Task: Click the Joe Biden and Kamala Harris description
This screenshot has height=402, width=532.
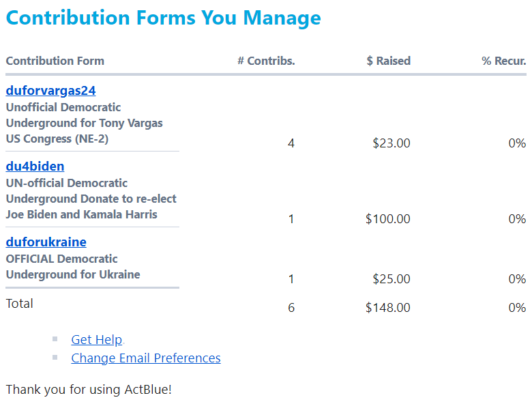Action: pos(82,214)
